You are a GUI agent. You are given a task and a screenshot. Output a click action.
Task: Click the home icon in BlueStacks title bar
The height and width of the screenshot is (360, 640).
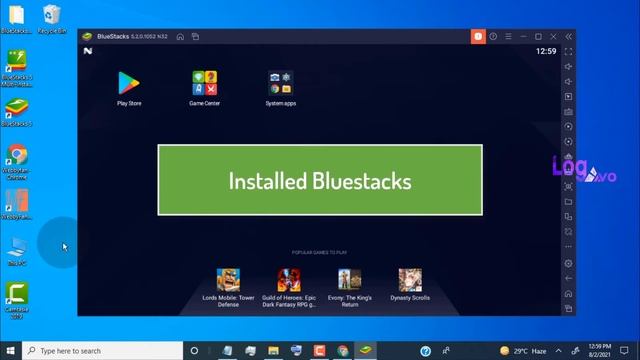pyautogui.click(x=180, y=37)
